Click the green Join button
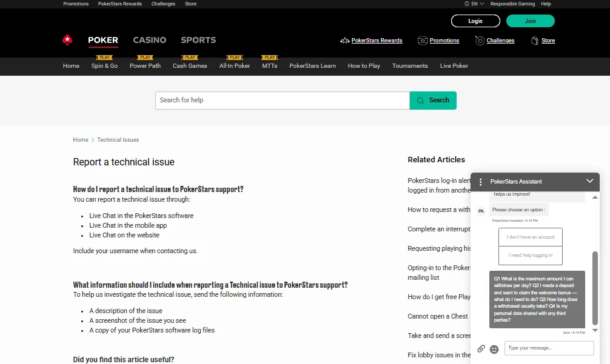 (530, 21)
